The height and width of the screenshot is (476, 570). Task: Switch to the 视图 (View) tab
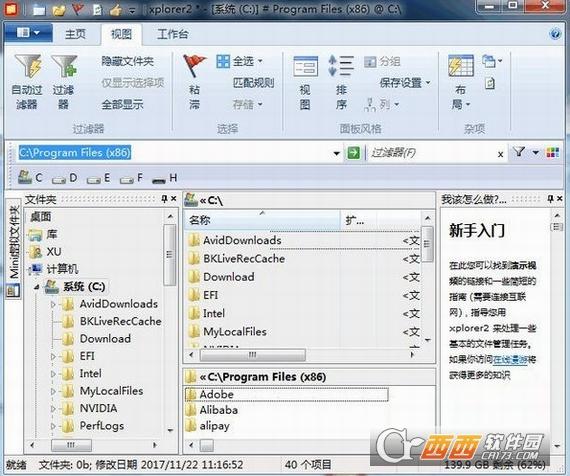pyautogui.click(x=121, y=34)
